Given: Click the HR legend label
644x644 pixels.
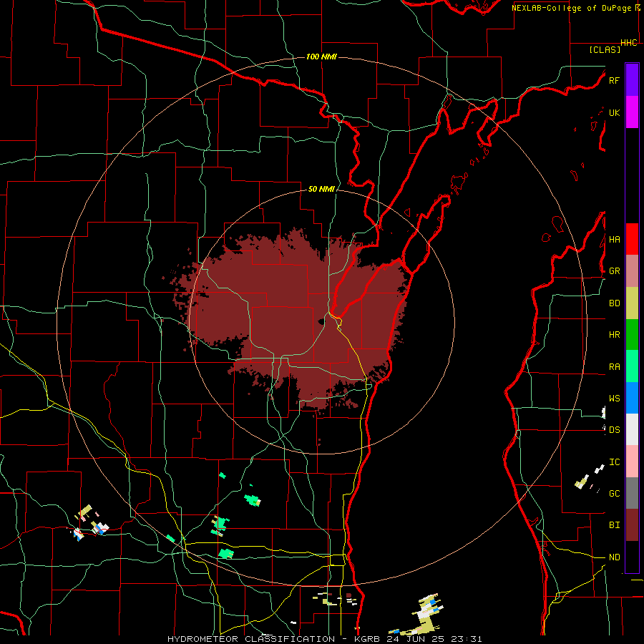Looking at the screenshot, I should [x=614, y=335].
